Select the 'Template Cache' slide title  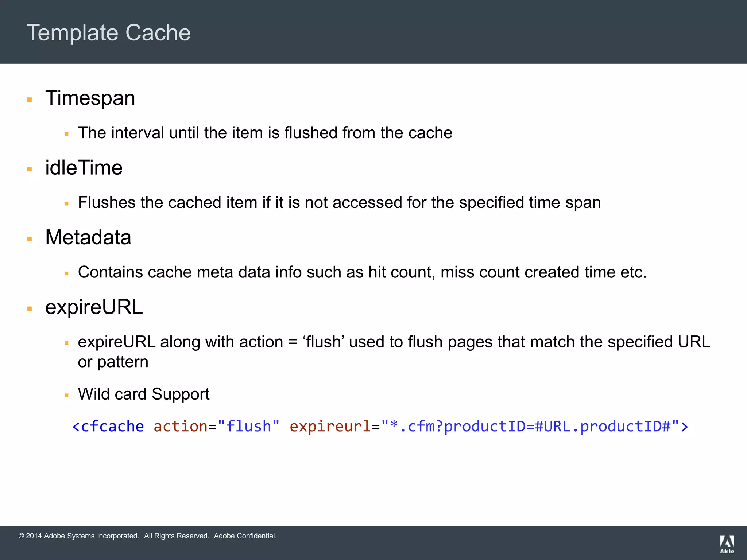click(x=109, y=33)
